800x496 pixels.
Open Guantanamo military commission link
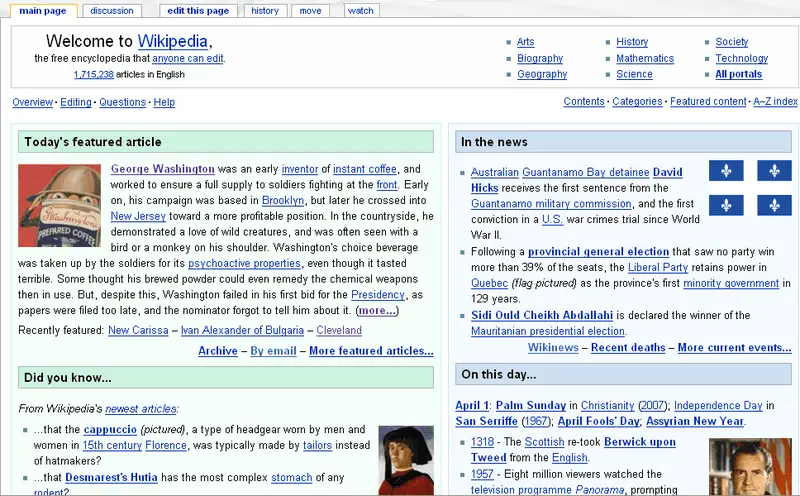551,204
